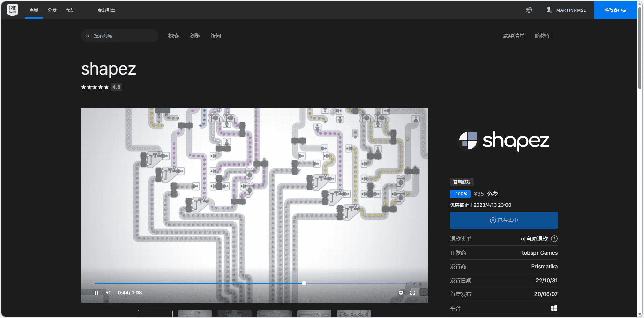
Task: Click the user avatar icon
Action: click(549, 10)
